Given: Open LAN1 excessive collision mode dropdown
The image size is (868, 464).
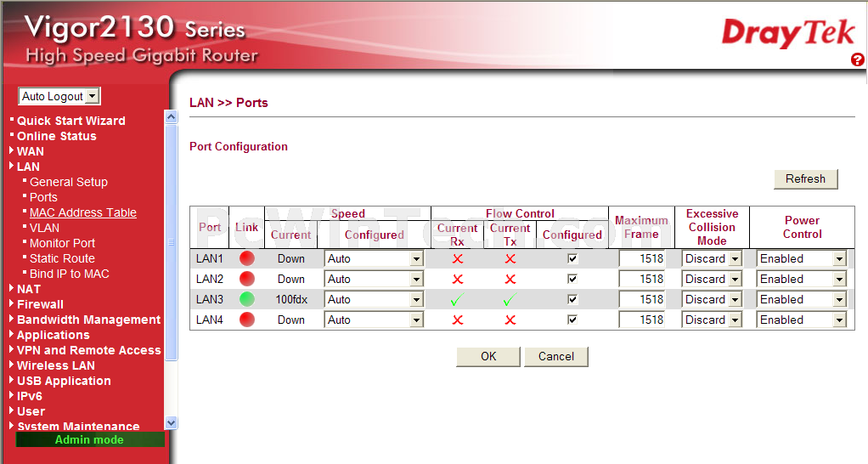Looking at the screenshot, I should 712,258.
